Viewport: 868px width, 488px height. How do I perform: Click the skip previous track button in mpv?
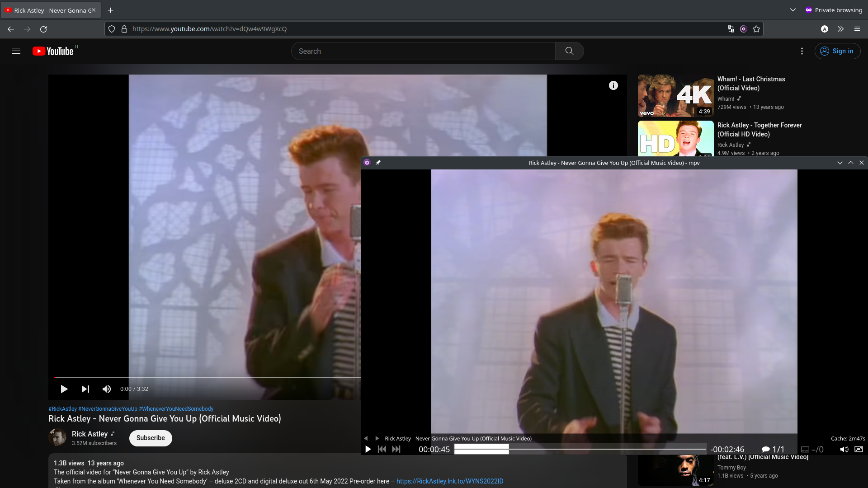[382, 449]
